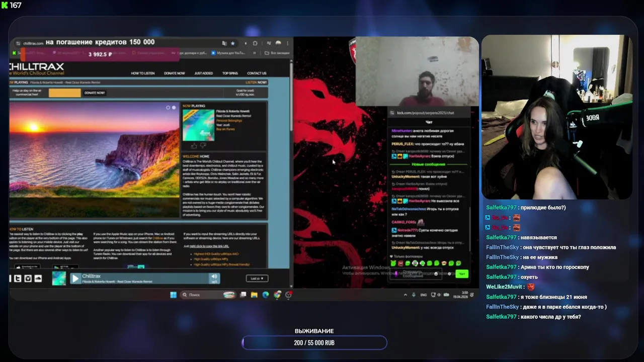Show hidden system tray icons chevron
This screenshot has height=362, width=644.
point(406,295)
